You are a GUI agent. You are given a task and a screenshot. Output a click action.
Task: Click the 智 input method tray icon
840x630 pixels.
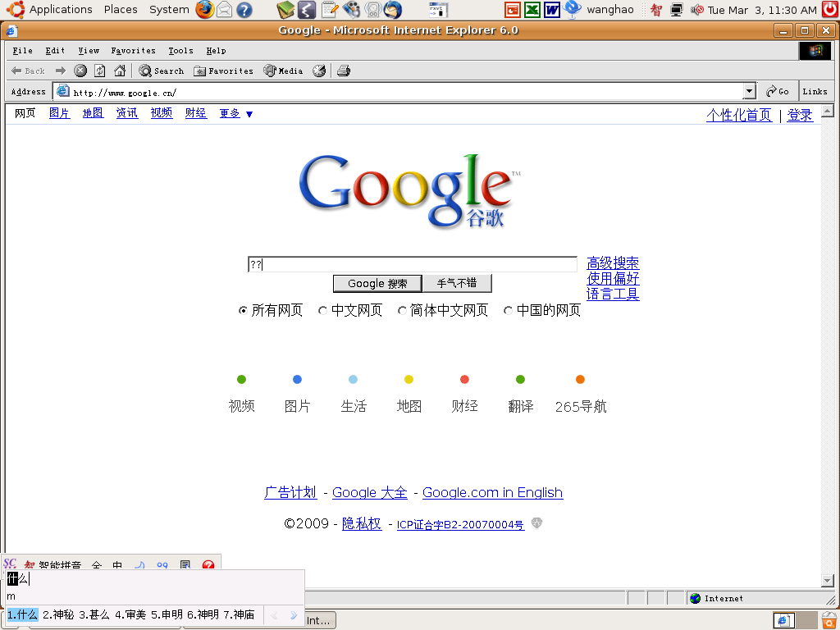click(x=656, y=10)
